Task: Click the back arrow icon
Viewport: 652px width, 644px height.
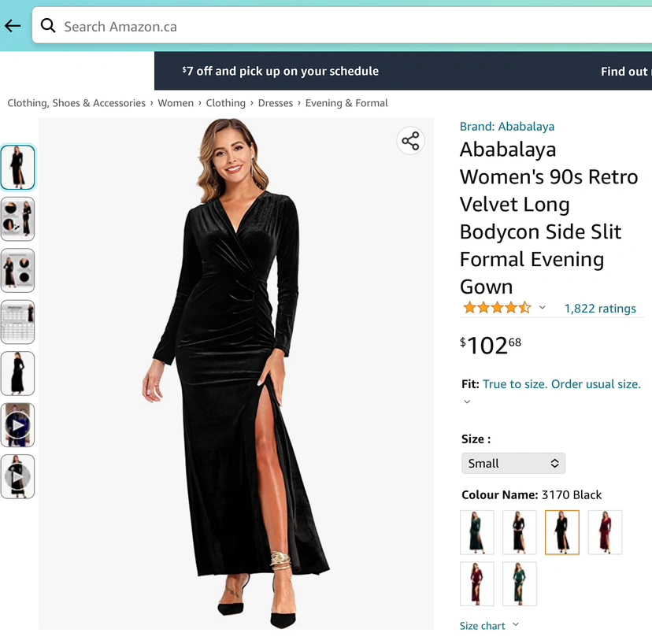Action: 13,26
